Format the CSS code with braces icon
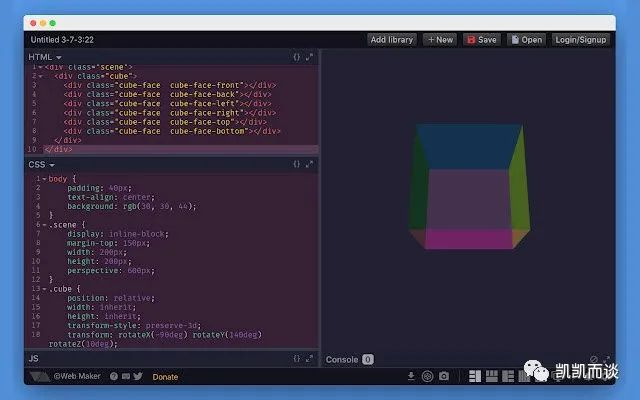Viewport: 640px width, 400px height. point(296,164)
